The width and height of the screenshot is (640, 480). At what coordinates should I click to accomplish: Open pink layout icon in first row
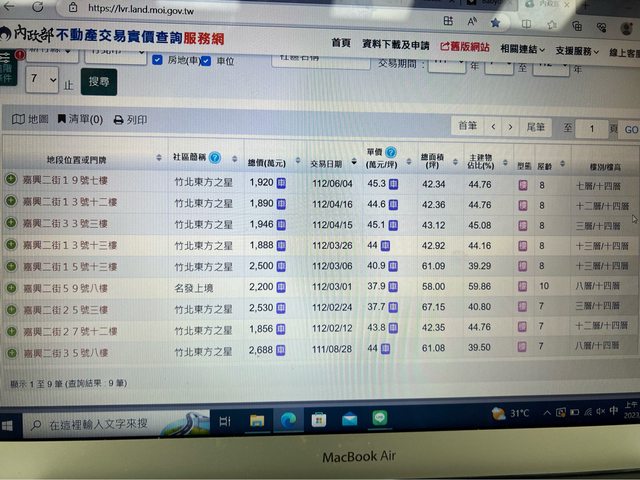(521, 185)
